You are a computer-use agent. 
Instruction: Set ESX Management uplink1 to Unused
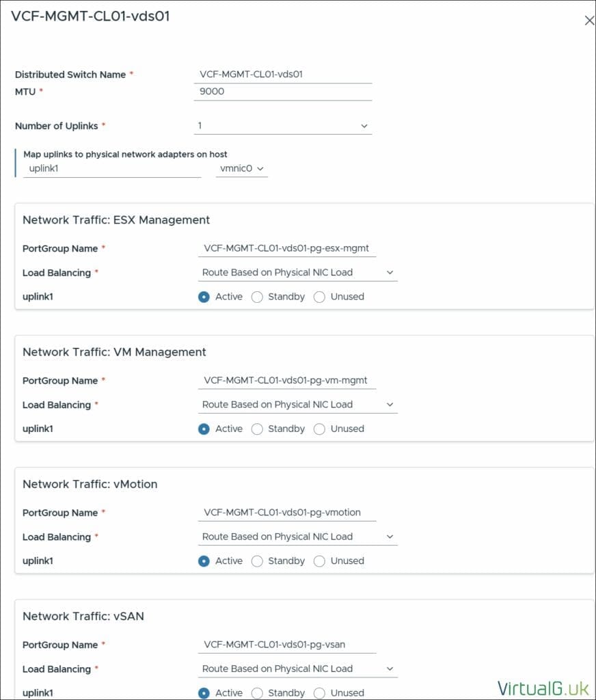pos(319,297)
